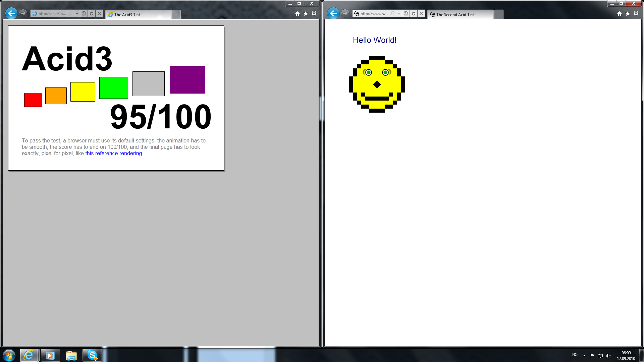Viewport: 644px width, 362px height.
Task: Open Windows Media Player from taskbar
Action: pyautogui.click(x=50, y=355)
